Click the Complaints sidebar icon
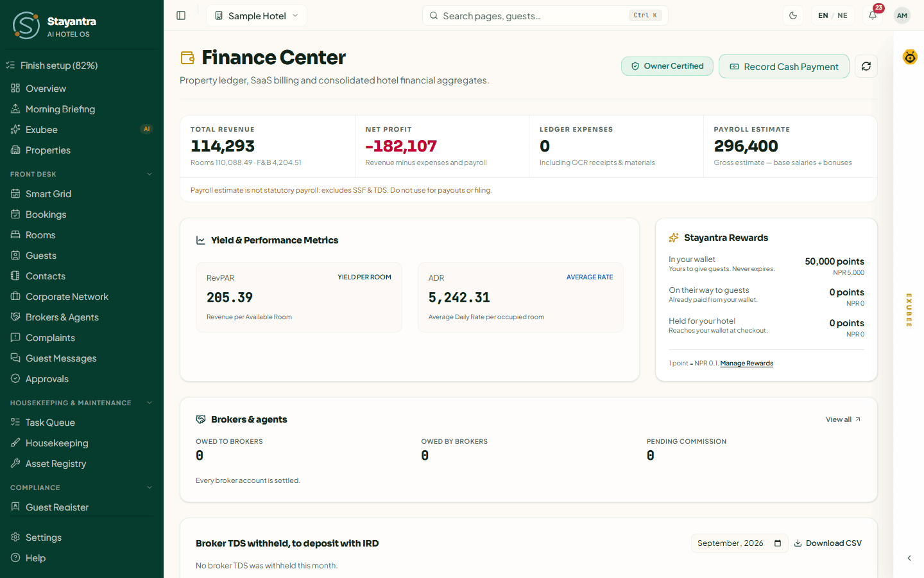 [x=15, y=337]
